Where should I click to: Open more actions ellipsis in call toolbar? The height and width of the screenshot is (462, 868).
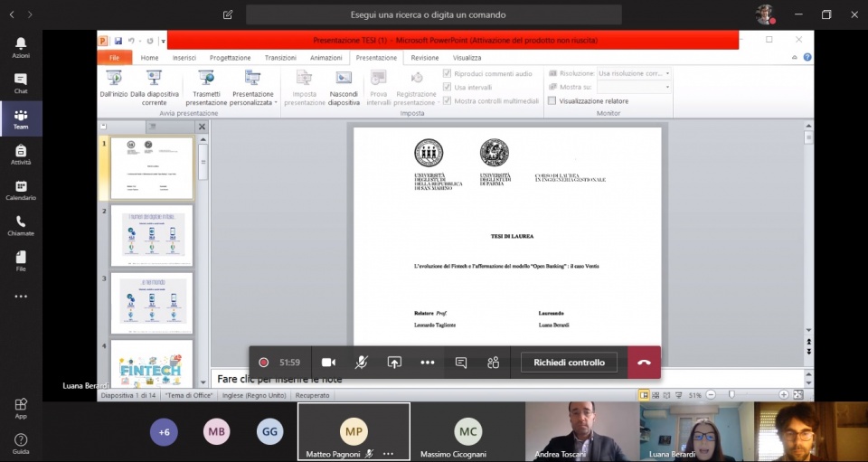[x=428, y=363]
